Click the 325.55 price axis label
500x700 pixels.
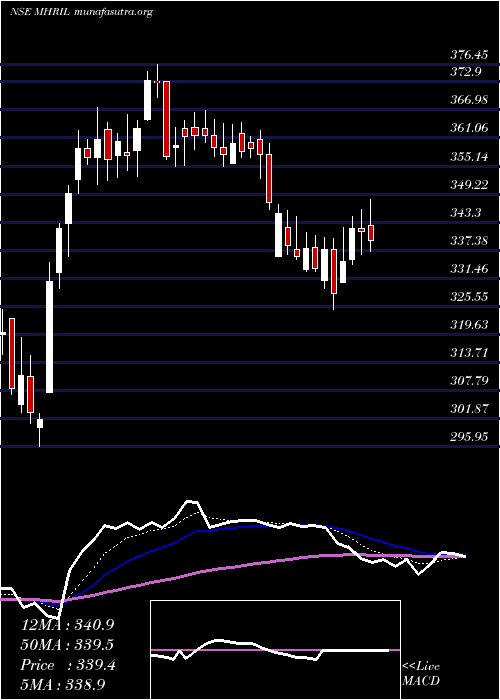pyautogui.click(x=469, y=296)
